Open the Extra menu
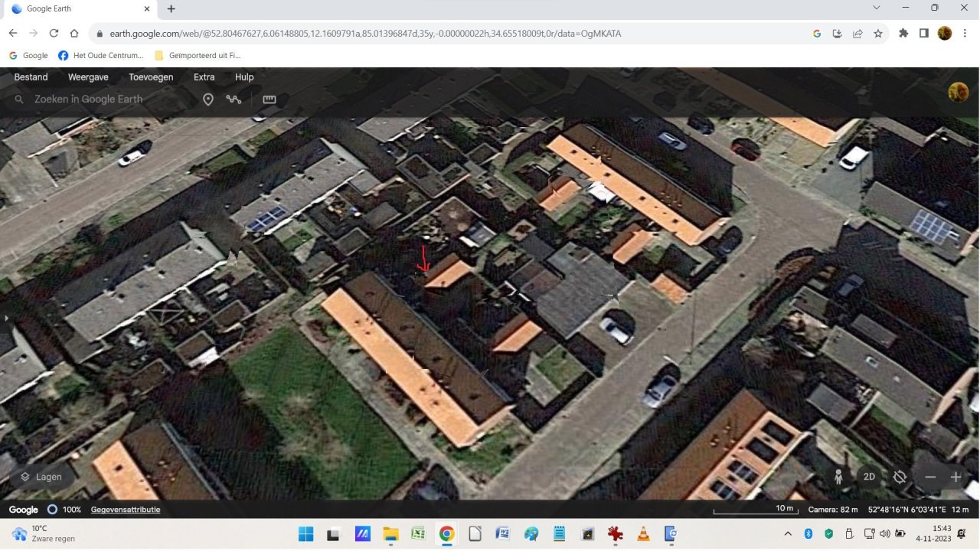Screen dimensions: 980x551 [x=204, y=77]
